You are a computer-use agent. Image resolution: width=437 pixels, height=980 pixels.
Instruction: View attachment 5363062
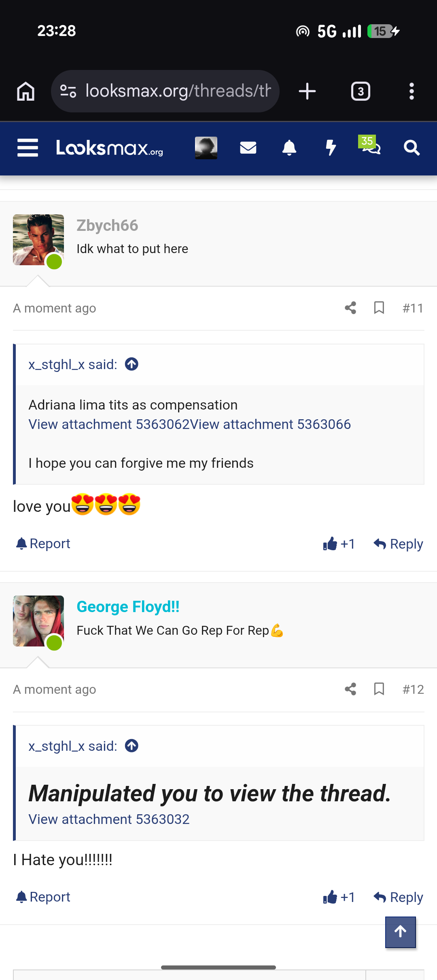109,424
